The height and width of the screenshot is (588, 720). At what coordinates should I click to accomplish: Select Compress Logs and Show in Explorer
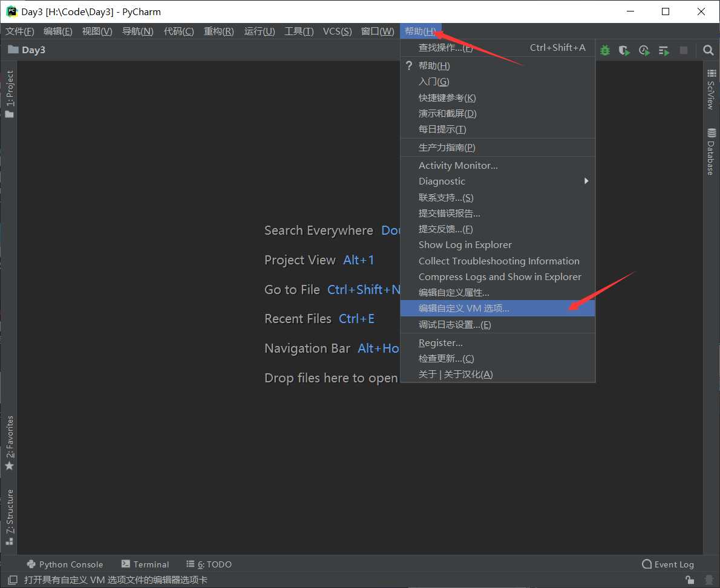pos(498,277)
